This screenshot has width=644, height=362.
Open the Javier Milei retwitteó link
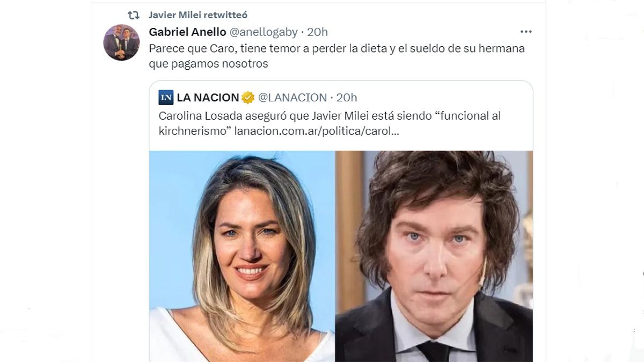pos(198,15)
